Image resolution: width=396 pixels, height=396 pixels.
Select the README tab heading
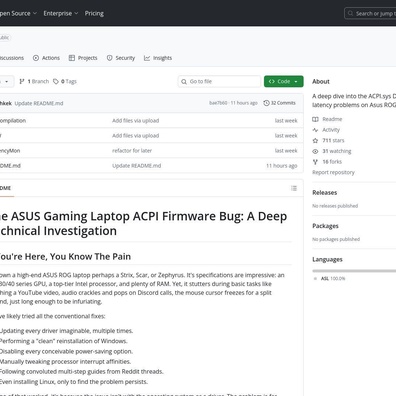tap(5, 188)
